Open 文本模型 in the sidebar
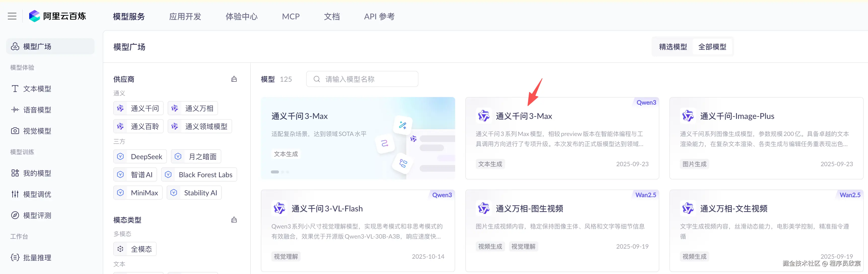This screenshot has height=274, width=868. (37, 88)
